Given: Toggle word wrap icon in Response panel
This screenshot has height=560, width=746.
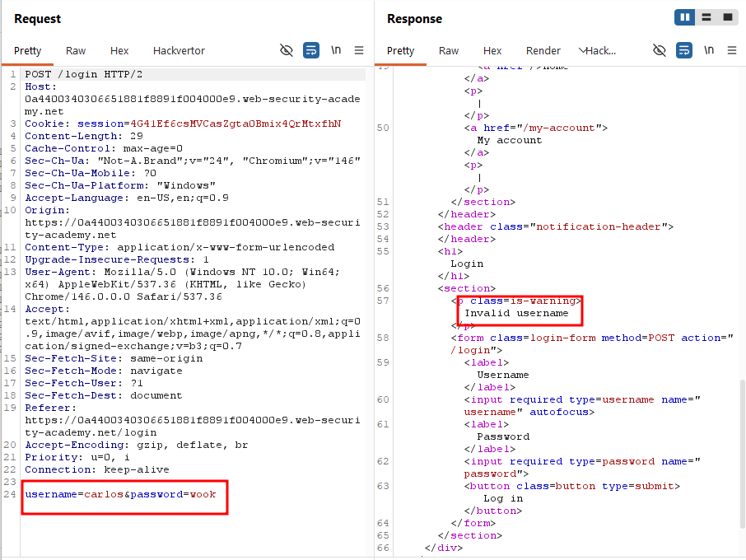Looking at the screenshot, I should click(x=684, y=50).
